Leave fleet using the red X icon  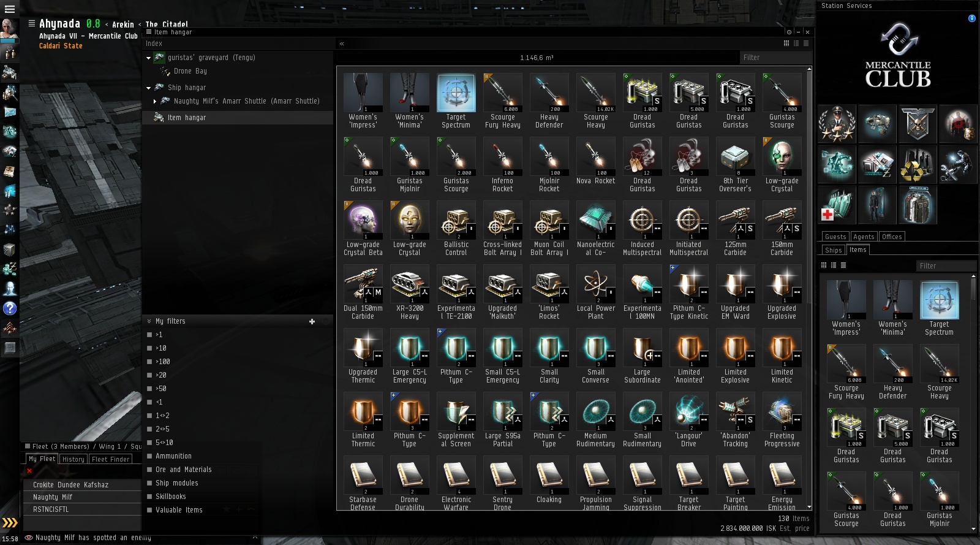click(29, 471)
